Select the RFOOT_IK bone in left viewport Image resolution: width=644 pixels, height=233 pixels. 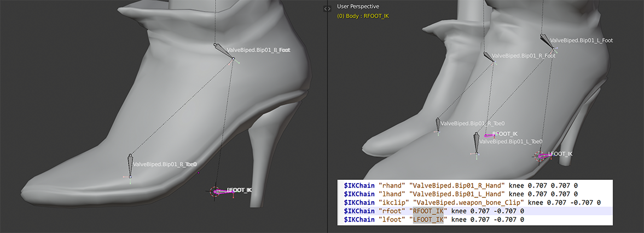pyautogui.click(x=223, y=191)
